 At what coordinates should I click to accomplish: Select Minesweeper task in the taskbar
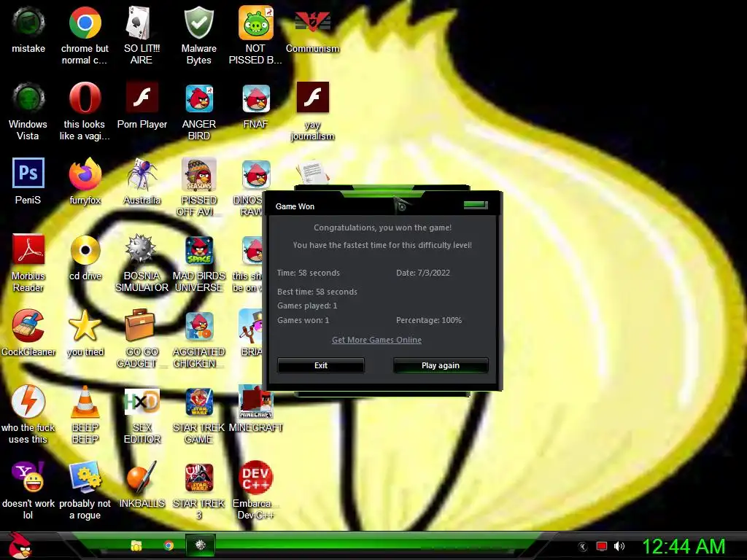[x=200, y=545]
